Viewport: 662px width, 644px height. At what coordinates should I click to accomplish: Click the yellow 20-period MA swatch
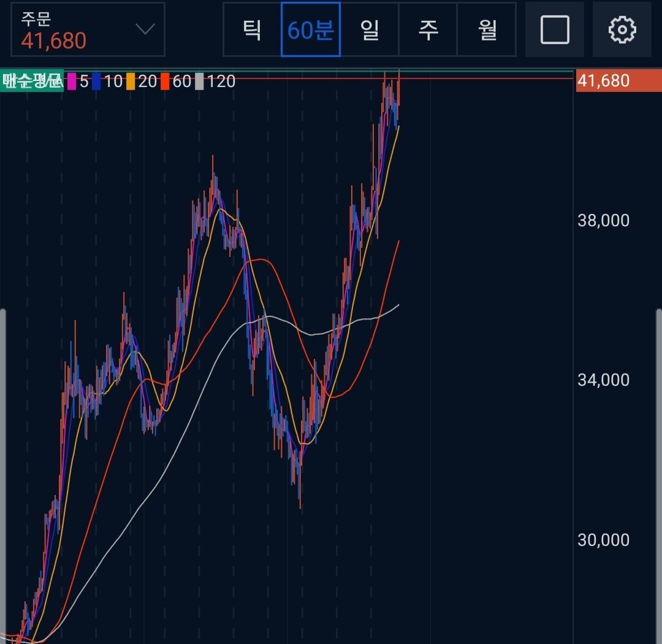[130, 81]
